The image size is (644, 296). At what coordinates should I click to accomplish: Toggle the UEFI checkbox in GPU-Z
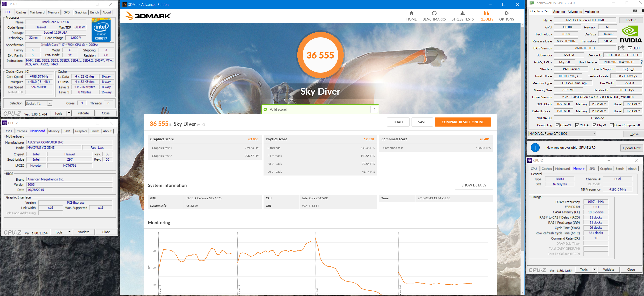click(630, 48)
